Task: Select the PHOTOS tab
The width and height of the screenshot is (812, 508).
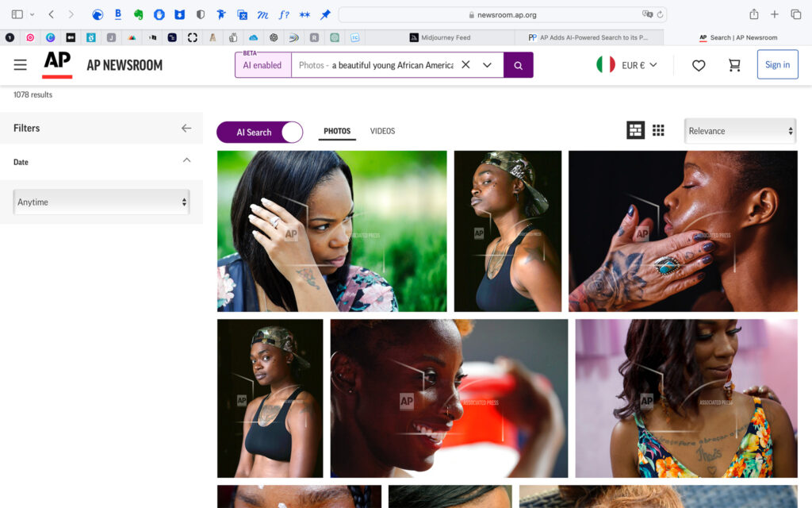Action: coord(337,131)
